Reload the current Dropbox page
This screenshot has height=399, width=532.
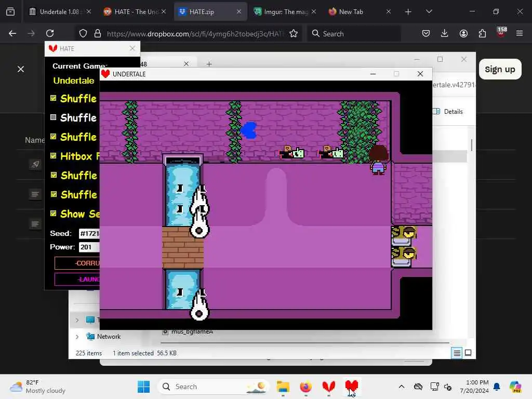pyautogui.click(x=50, y=33)
